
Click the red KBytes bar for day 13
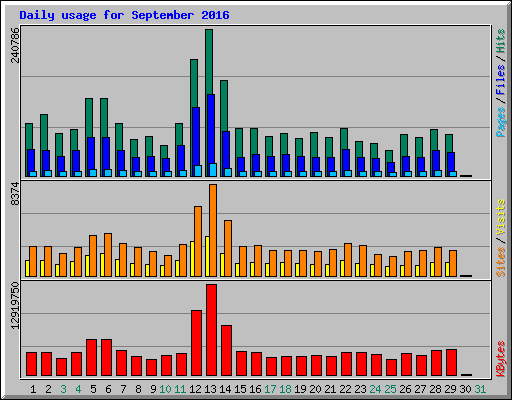coord(211,330)
